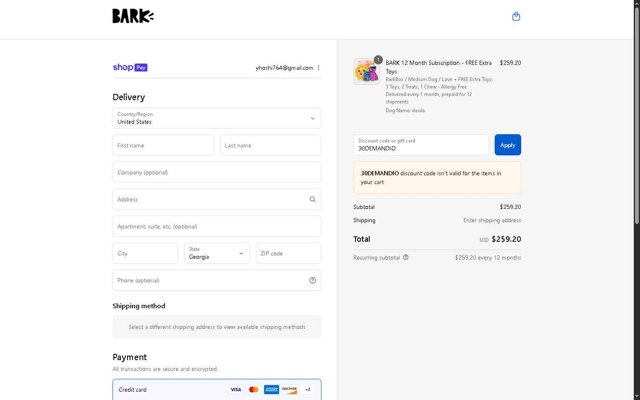Click the Dog Name line in cart item
This screenshot has height=400, width=640.
coord(405,110)
